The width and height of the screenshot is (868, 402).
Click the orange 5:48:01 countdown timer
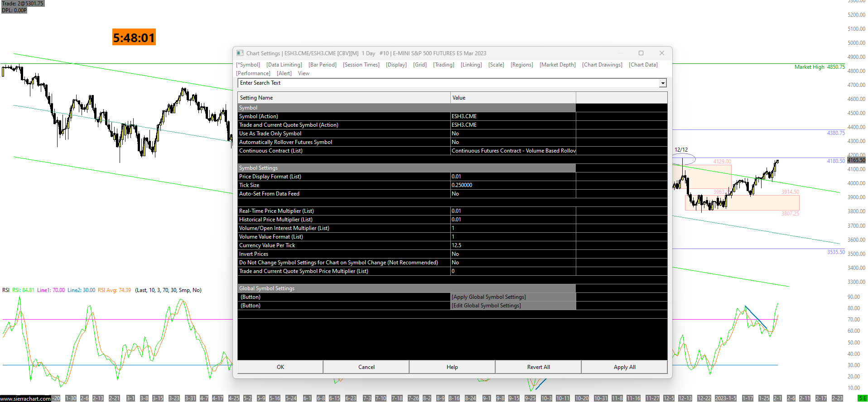point(134,38)
